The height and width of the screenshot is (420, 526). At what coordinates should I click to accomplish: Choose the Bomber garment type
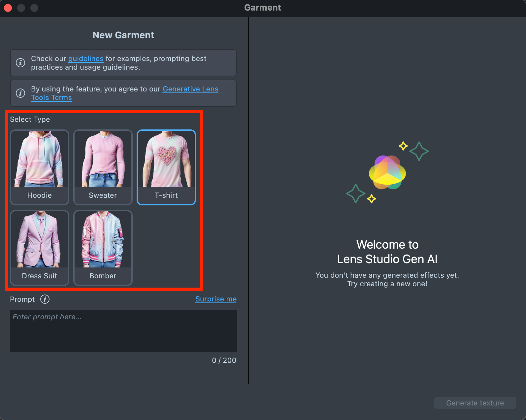(x=103, y=248)
